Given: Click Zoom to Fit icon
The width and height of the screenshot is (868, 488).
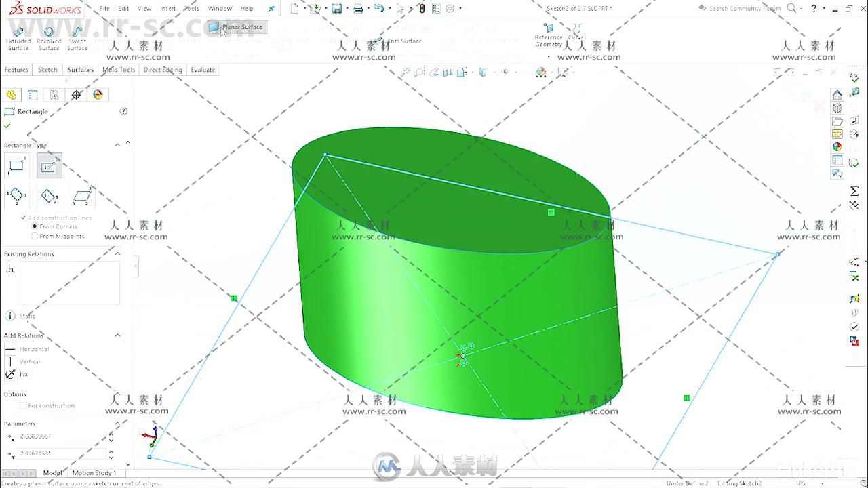Looking at the screenshot, I should (x=405, y=72).
